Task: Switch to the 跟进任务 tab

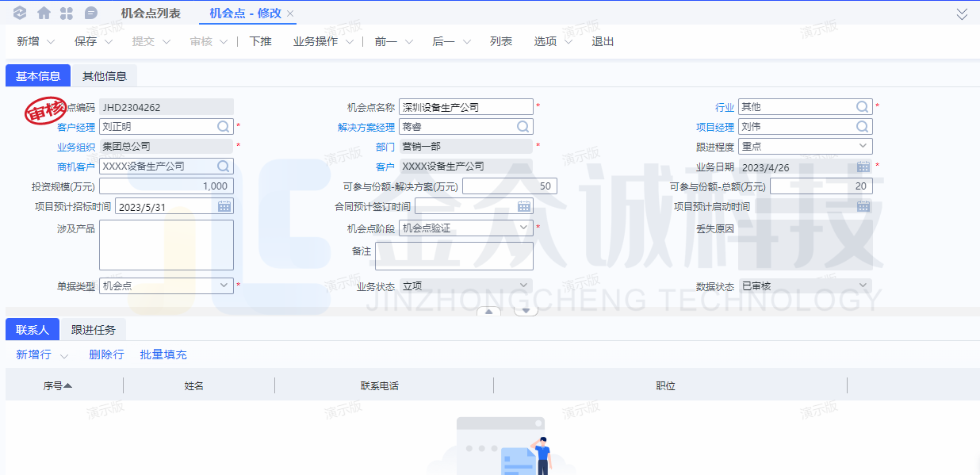Action: [94, 330]
